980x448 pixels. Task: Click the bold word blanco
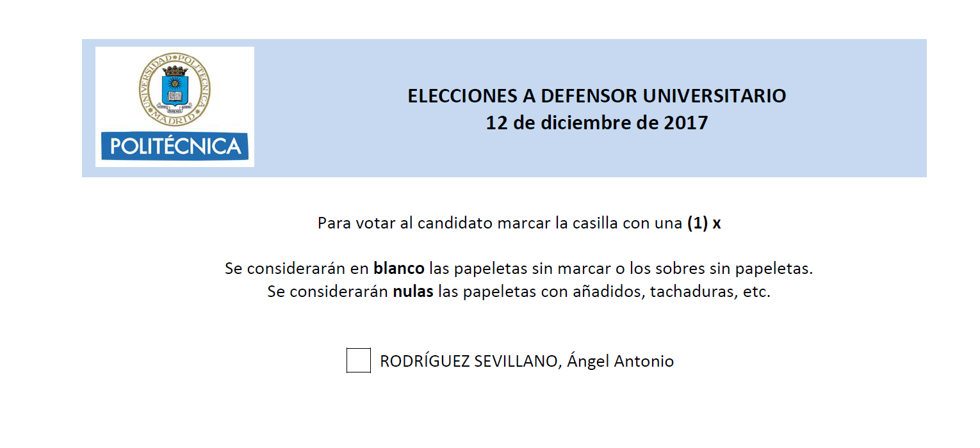pos(399,268)
